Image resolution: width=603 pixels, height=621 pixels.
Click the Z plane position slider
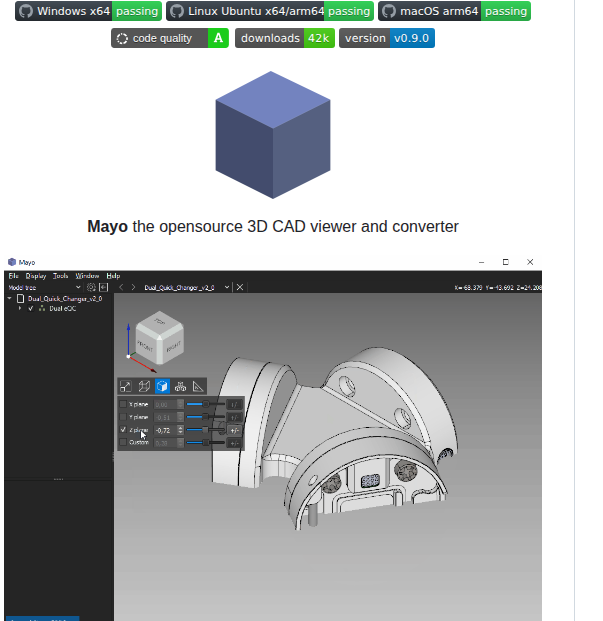(205, 430)
